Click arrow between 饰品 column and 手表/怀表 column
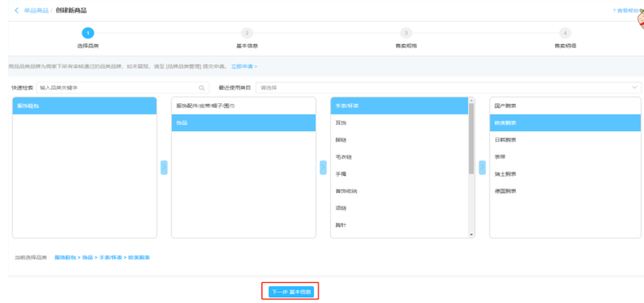Screen dimensions: 644x303 324,168
